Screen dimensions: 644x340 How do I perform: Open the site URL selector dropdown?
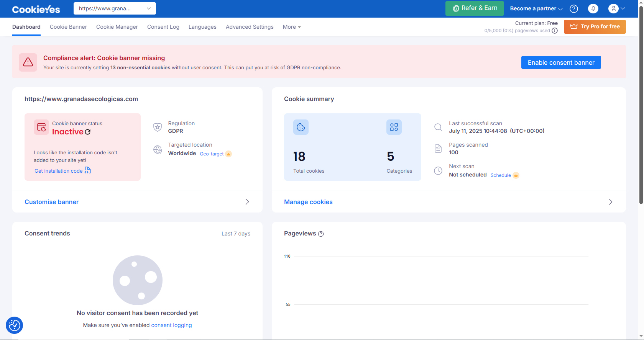(115, 8)
